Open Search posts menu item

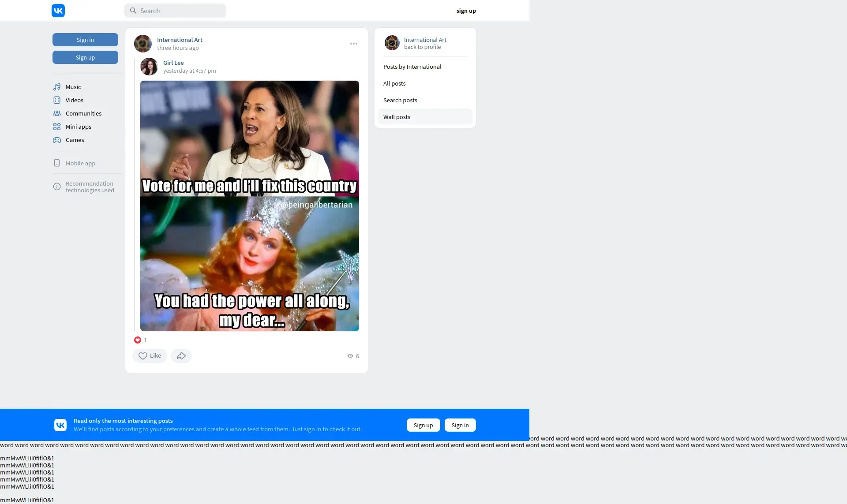400,100
